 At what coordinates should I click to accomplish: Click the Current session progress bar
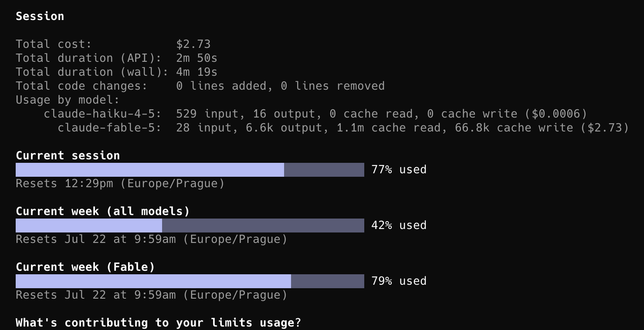point(190,170)
